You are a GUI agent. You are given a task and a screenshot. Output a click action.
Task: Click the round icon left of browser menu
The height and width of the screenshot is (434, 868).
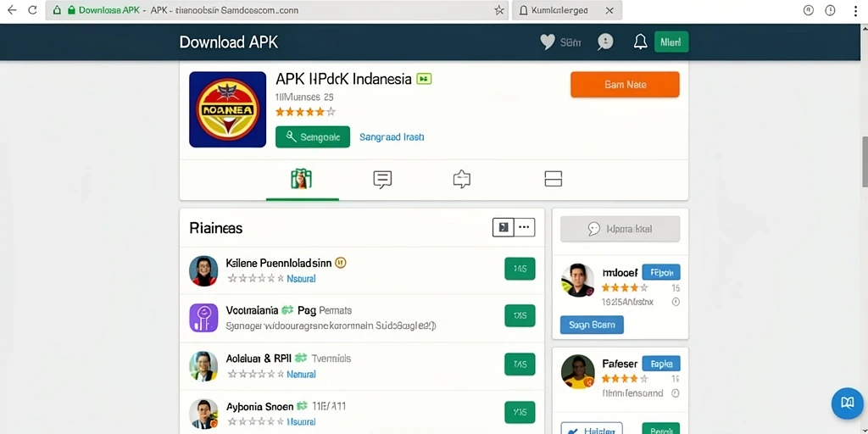point(808,10)
